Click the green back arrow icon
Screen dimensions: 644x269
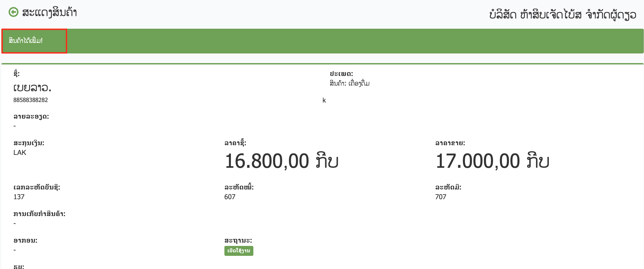(13, 12)
